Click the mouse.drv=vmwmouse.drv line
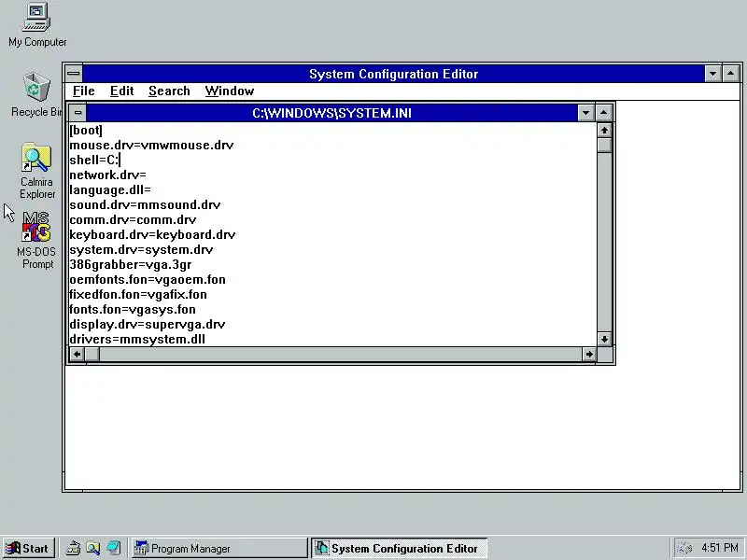 [x=151, y=145]
